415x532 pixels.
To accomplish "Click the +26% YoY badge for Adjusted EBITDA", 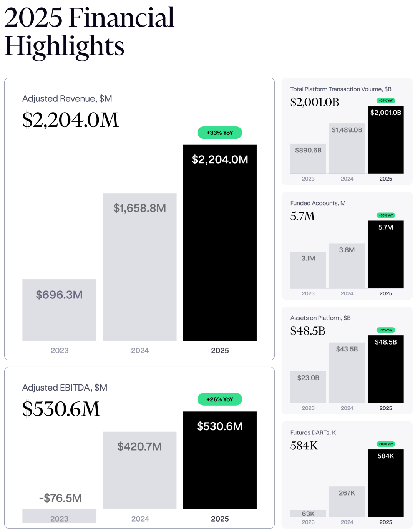I will coord(220,399).
